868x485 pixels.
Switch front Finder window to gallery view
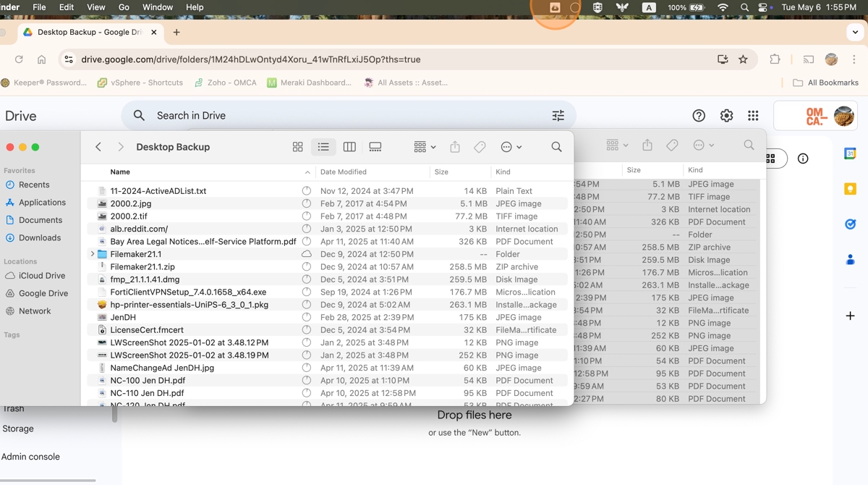tap(375, 147)
